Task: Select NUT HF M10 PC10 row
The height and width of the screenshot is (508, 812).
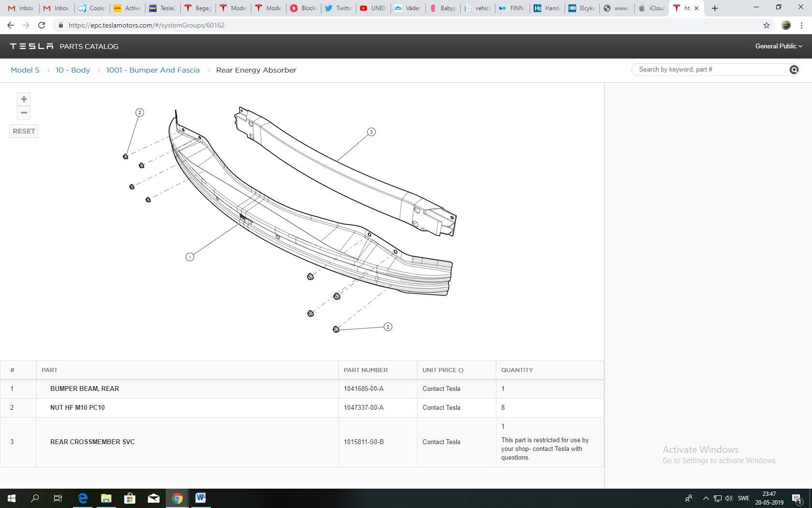Action: click(x=302, y=407)
